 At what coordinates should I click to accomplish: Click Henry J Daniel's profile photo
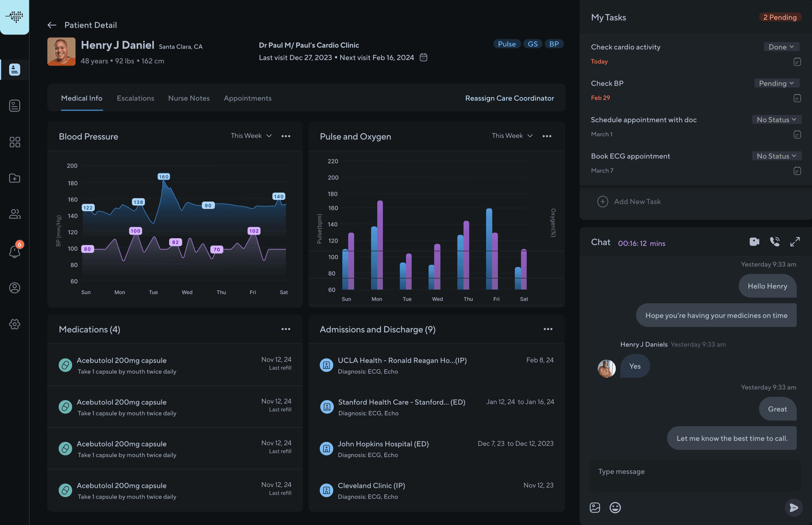(x=61, y=52)
